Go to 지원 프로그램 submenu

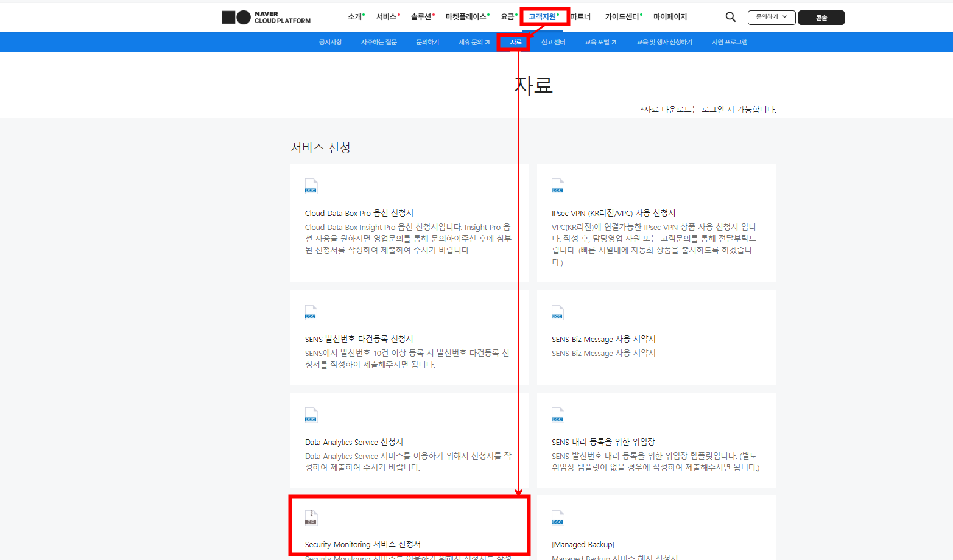point(730,42)
